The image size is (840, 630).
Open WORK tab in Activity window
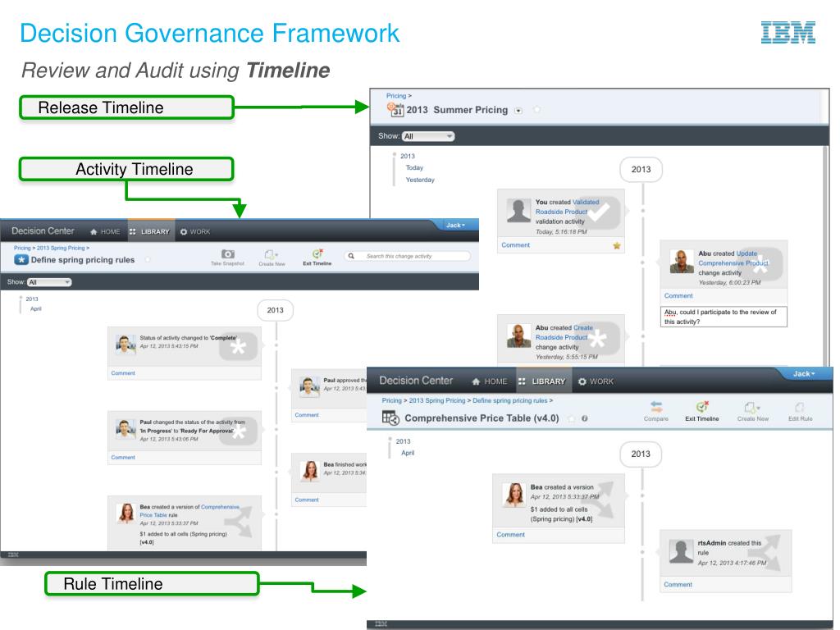pos(195,232)
